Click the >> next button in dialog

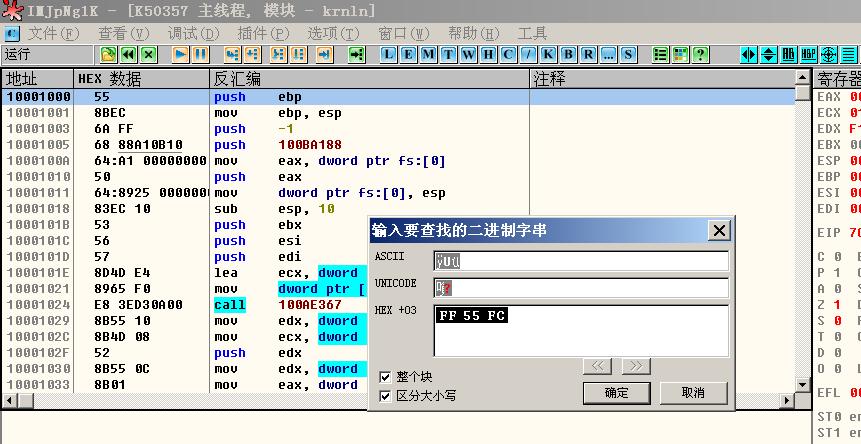[x=636, y=366]
